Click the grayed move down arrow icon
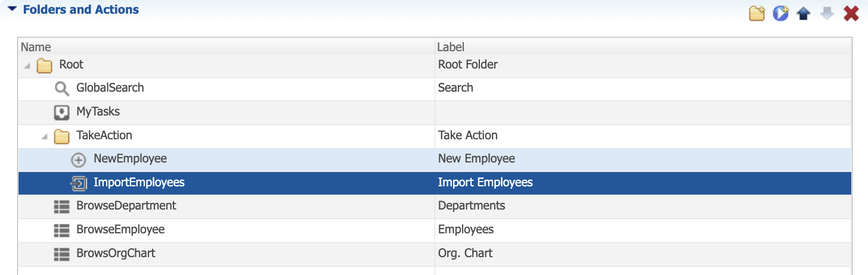Viewport: 868px width, 275px height. click(x=826, y=13)
